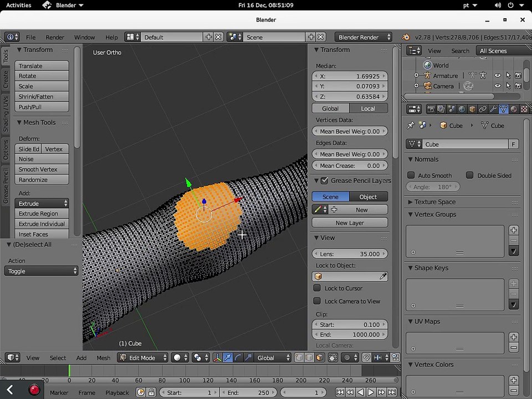Click the eyedropper in Lock to Object field
The width and height of the screenshot is (532, 399).
click(383, 276)
